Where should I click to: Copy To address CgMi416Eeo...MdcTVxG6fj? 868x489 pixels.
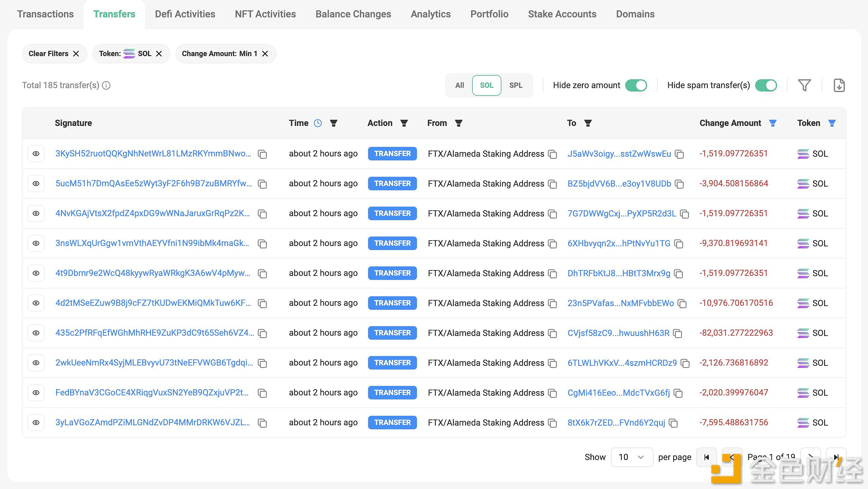(678, 393)
